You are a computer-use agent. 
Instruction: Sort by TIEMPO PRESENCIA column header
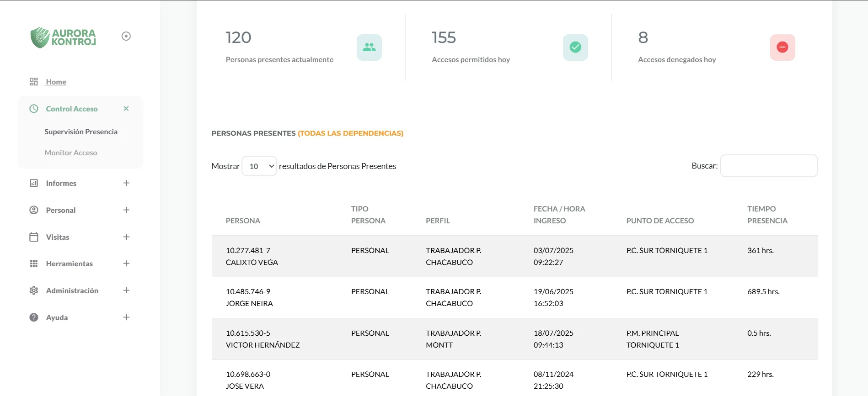[x=767, y=215]
